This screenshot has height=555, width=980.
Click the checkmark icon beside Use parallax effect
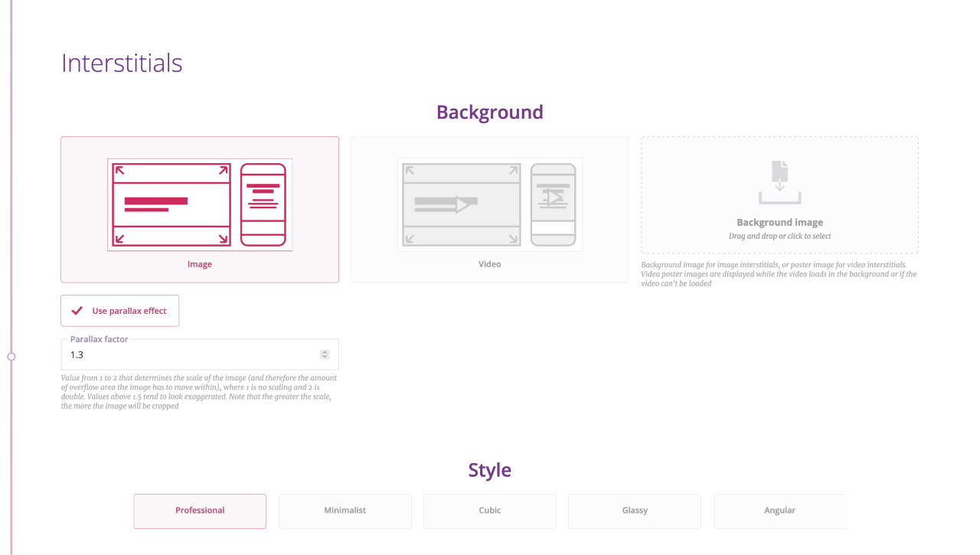(77, 311)
